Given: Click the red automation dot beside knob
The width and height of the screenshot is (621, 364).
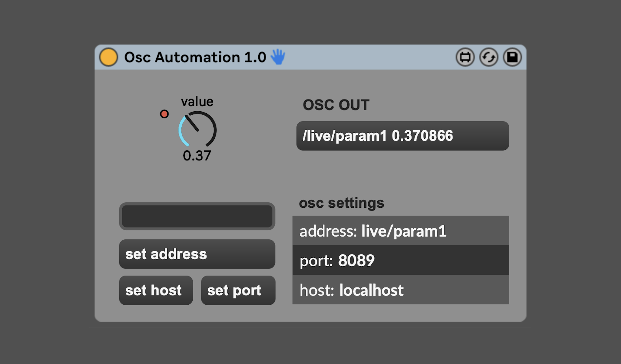Looking at the screenshot, I should (x=164, y=114).
